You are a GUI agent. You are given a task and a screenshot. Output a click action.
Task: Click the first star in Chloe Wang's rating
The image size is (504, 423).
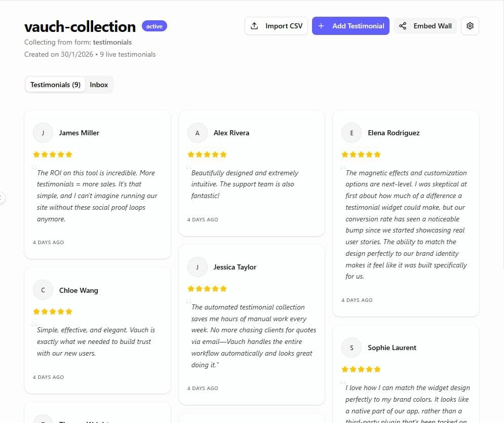pyautogui.click(x=37, y=311)
